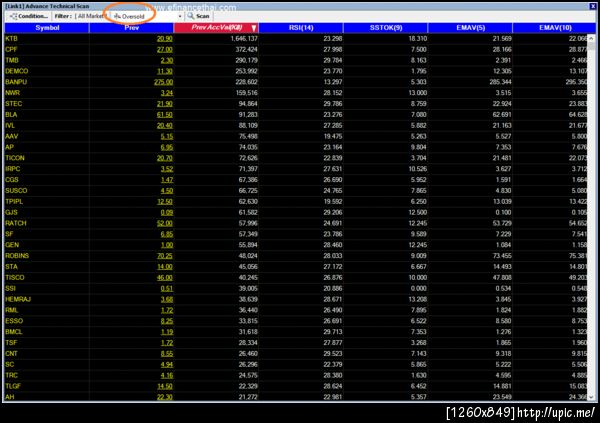This screenshot has width=600, height=423.
Task: Click KTB's Prev AccVal value 1,646,137
Action: click(x=244, y=39)
